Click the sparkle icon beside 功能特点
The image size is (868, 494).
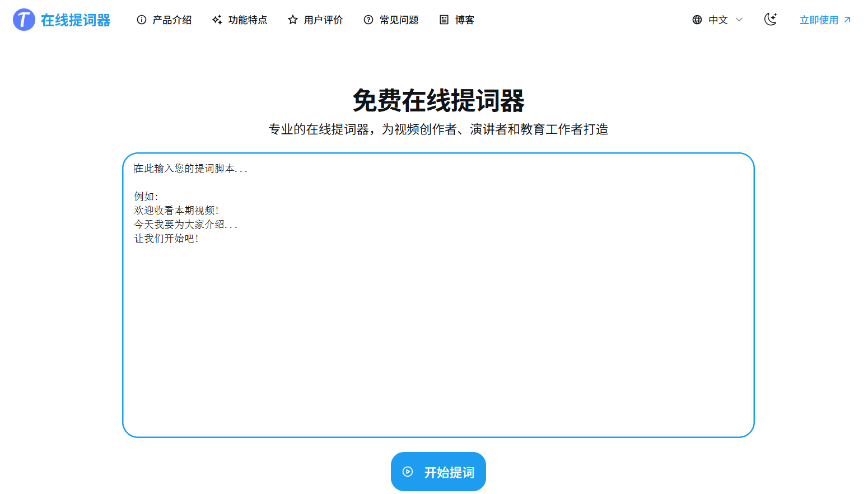pyautogui.click(x=217, y=20)
